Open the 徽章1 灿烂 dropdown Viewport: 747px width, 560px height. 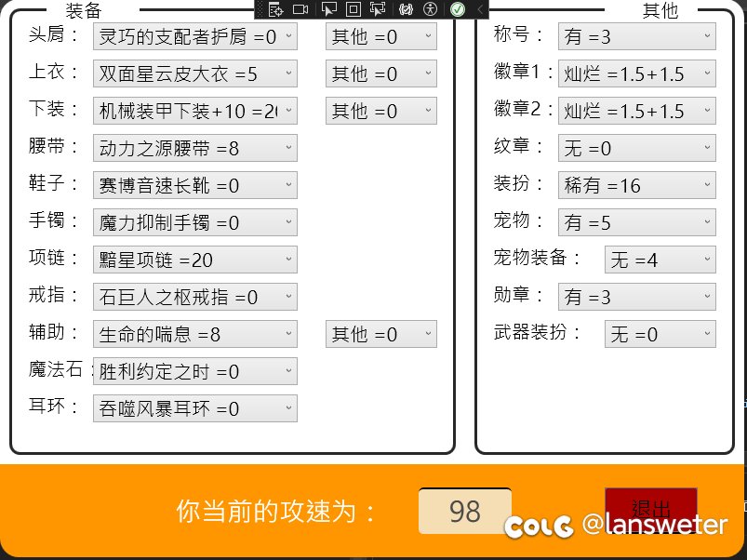(x=636, y=73)
